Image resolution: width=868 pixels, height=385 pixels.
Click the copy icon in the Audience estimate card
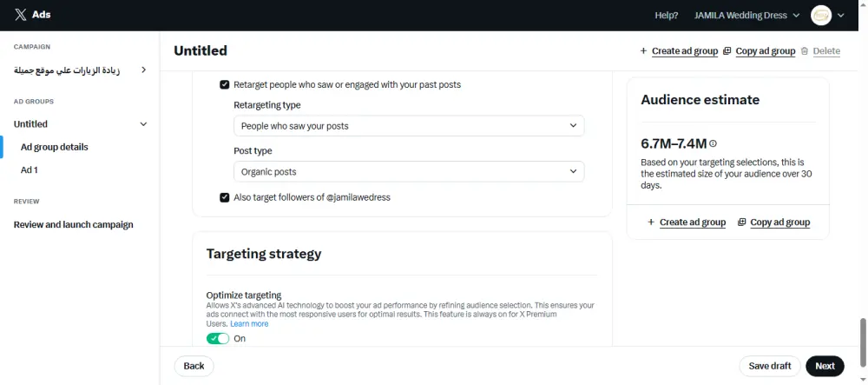click(x=741, y=222)
